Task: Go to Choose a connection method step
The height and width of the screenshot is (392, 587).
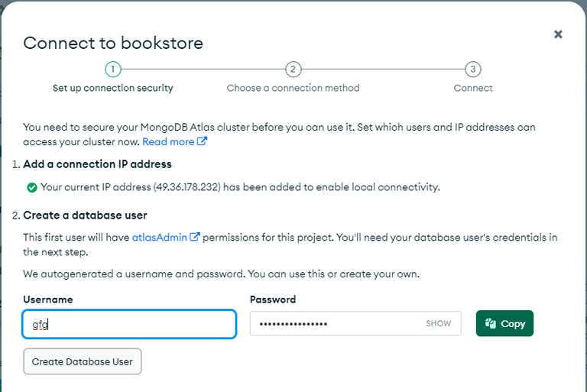Action: point(293,88)
